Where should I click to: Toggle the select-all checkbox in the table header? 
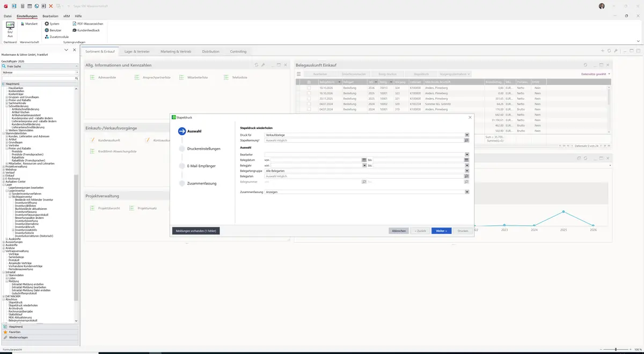(309, 82)
